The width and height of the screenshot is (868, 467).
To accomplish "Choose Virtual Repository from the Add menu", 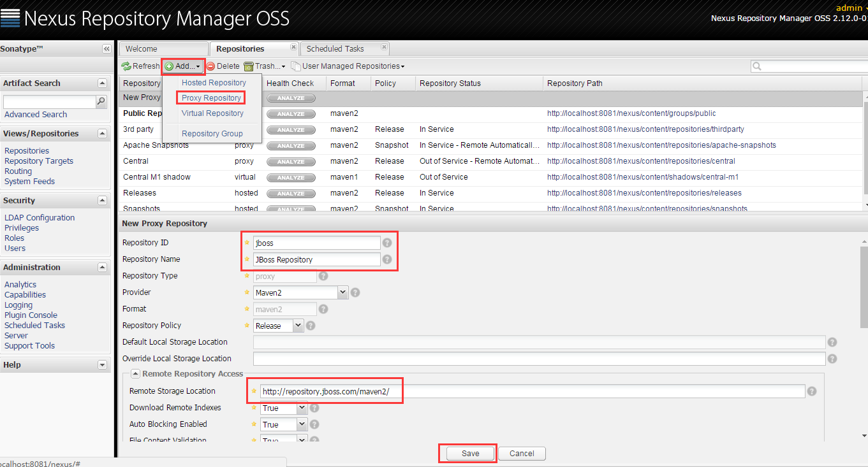I will point(212,113).
